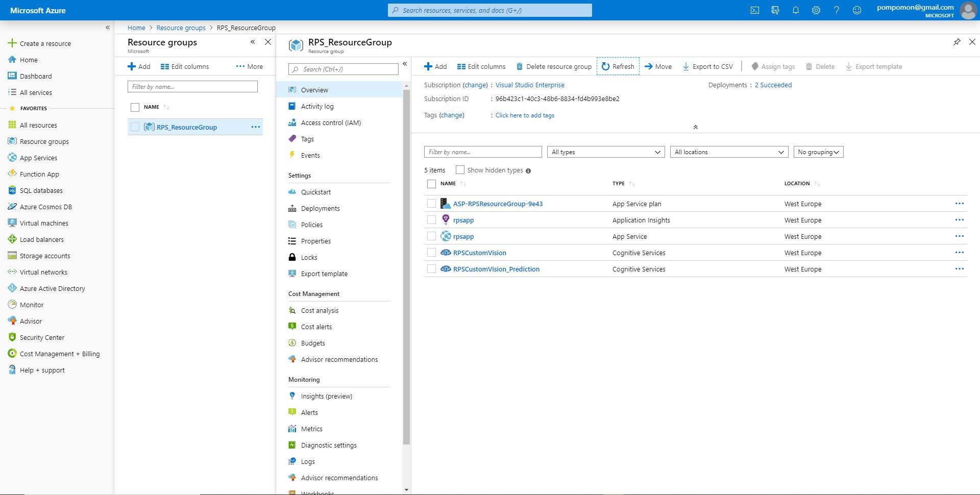Open Cost analysis under Cost Management
This screenshot has height=495, width=980.
320,310
